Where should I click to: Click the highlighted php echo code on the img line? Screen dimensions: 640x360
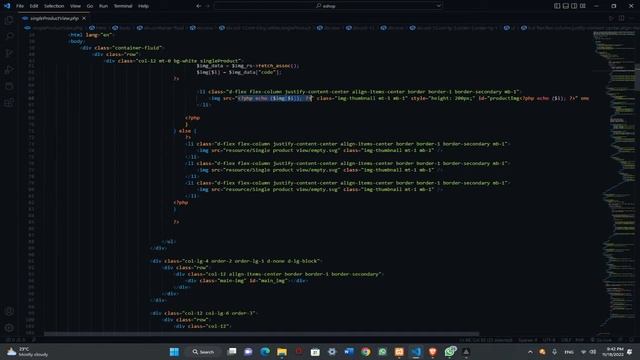pos(275,98)
